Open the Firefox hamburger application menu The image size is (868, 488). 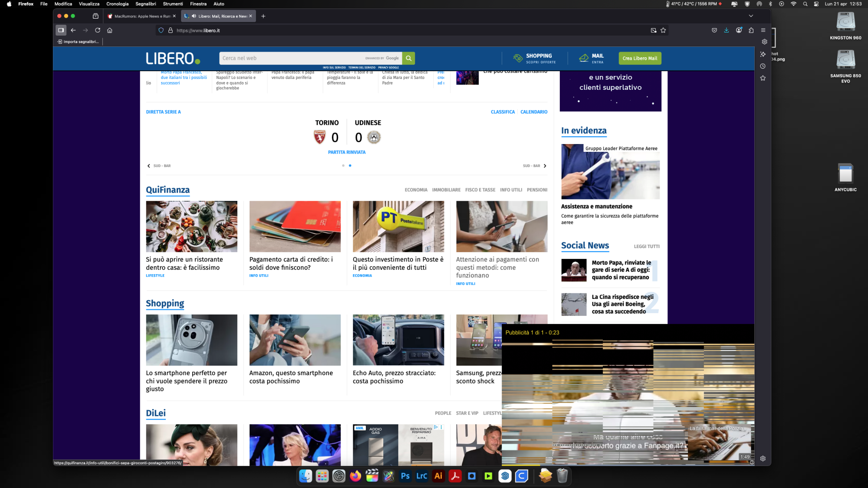point(763,30)
